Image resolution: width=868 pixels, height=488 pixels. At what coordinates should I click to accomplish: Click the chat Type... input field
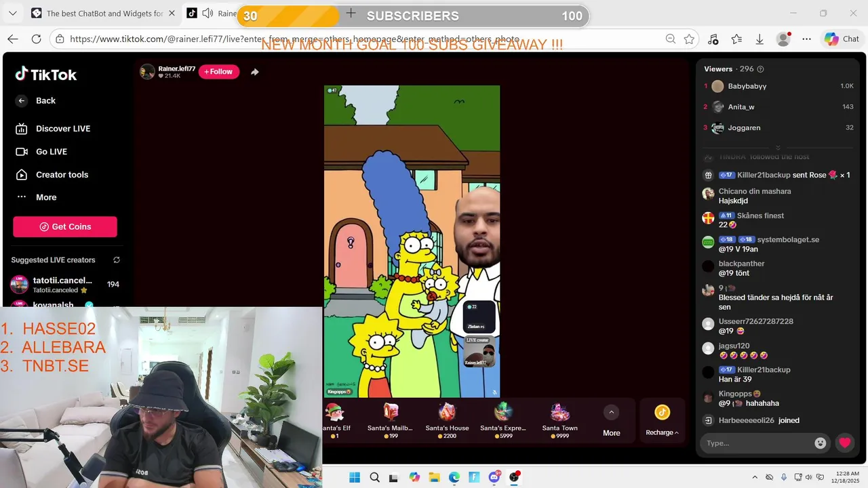click(756, 443)
